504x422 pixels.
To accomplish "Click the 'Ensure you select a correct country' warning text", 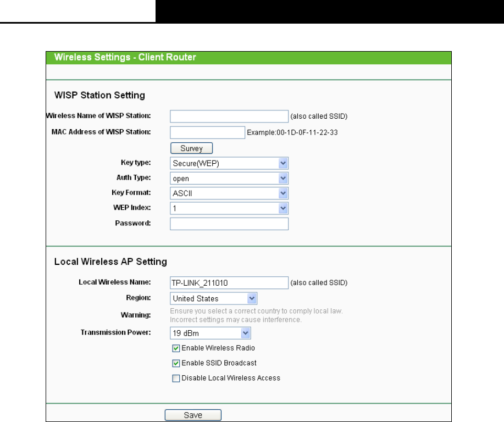I will coord(256,311).
